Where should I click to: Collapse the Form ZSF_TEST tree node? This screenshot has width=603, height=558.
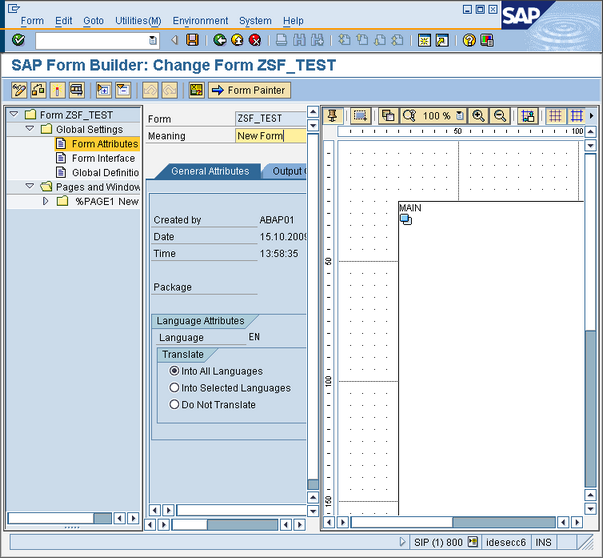[14, 114]
